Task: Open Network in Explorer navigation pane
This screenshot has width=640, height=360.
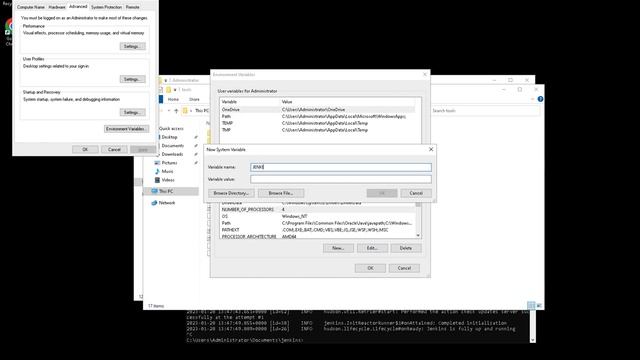Action: (167, 203)
